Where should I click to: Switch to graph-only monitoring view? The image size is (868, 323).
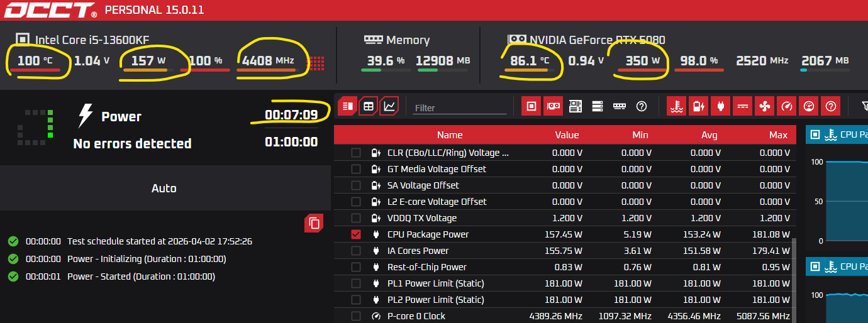click(x=389, y=106)
